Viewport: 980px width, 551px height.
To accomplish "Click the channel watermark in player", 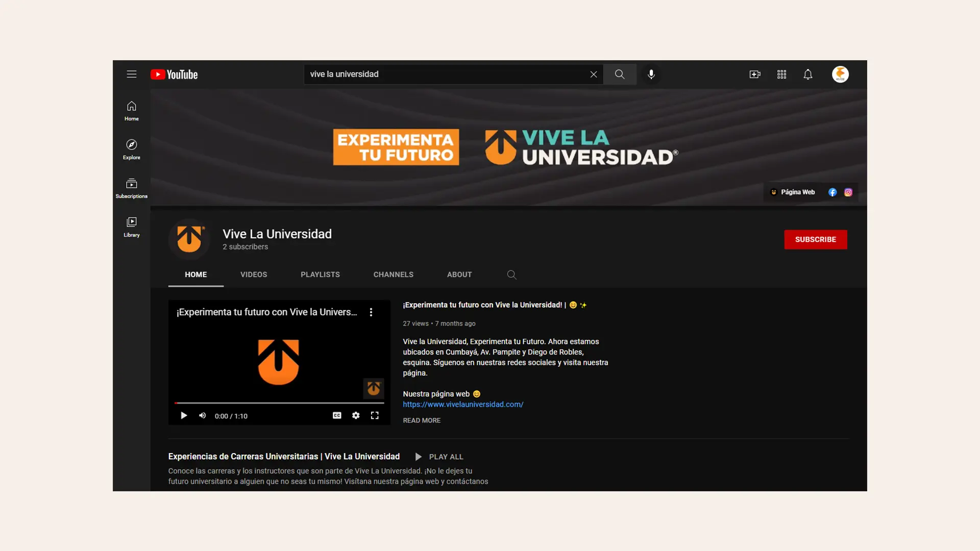I will click(x=374, y=389).
